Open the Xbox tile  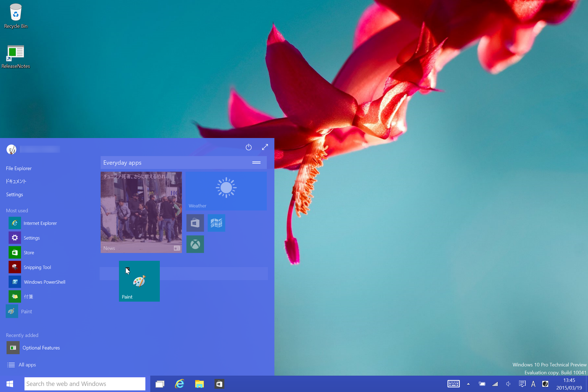pyautogui.click(x=195, y=244)
